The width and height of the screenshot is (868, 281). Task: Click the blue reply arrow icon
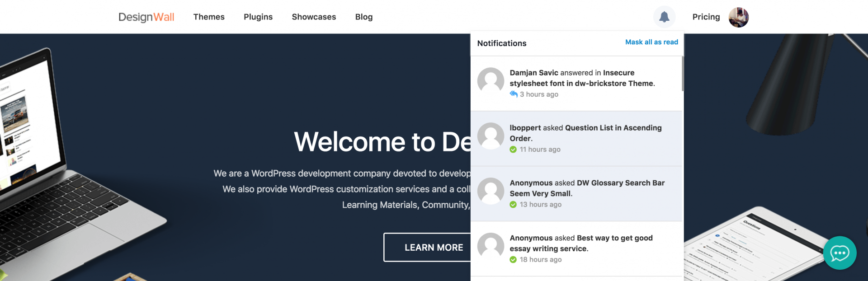tap(514, 94)
